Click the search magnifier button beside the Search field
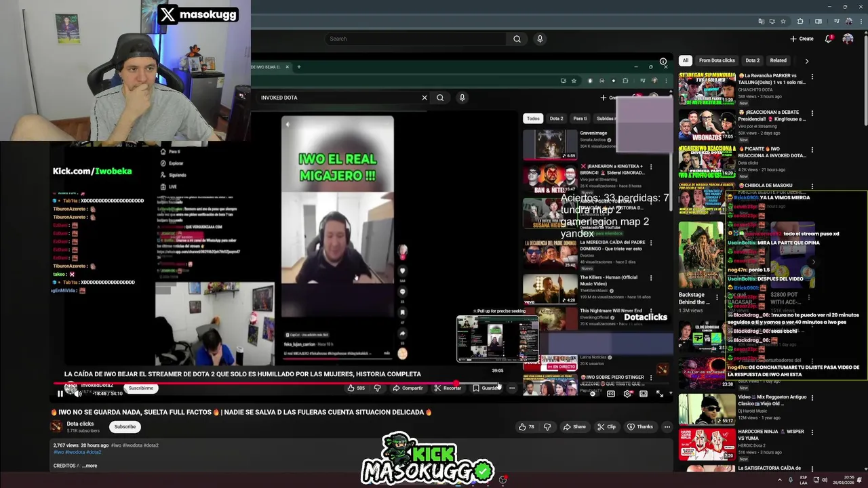Screen dimensions: 868x488 click(517, 39)
